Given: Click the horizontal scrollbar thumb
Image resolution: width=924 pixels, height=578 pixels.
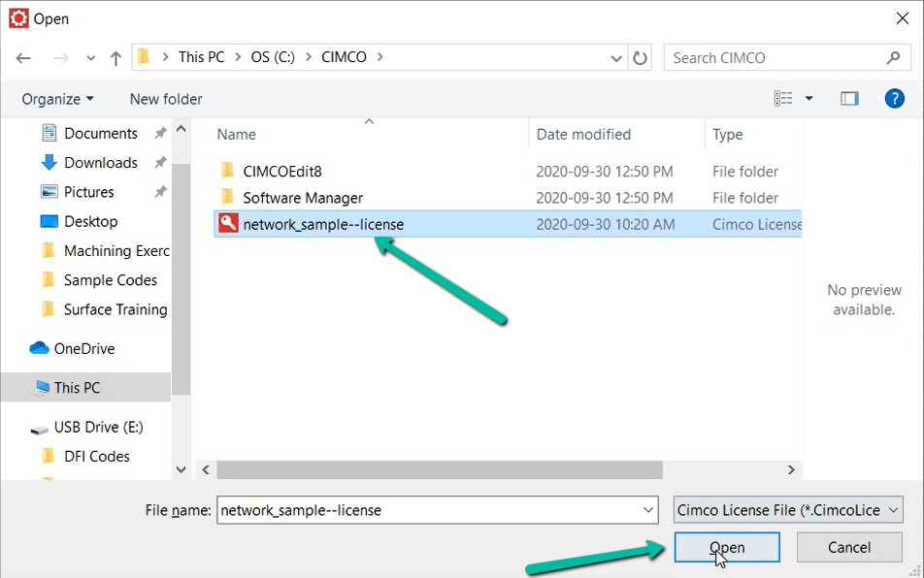Looking at the screenshot, I should 440,469.
